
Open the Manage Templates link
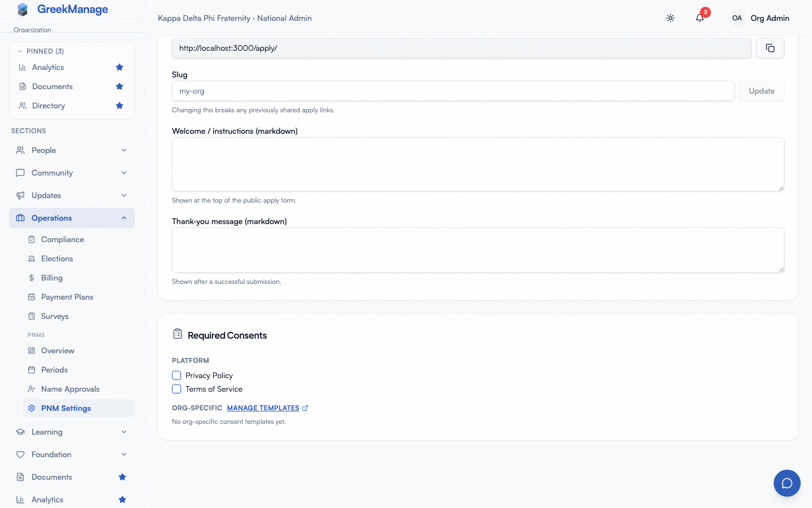point(267,408)
